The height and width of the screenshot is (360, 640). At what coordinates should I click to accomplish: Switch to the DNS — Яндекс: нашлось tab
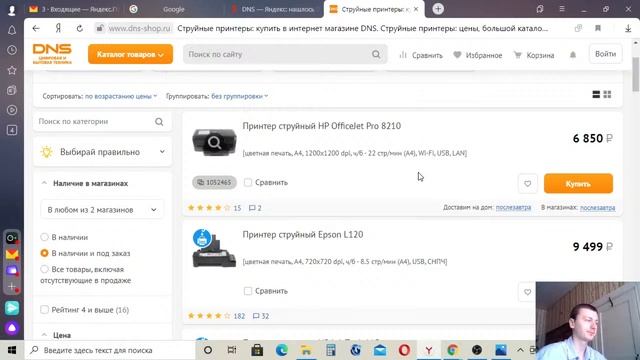pos(274,9)
